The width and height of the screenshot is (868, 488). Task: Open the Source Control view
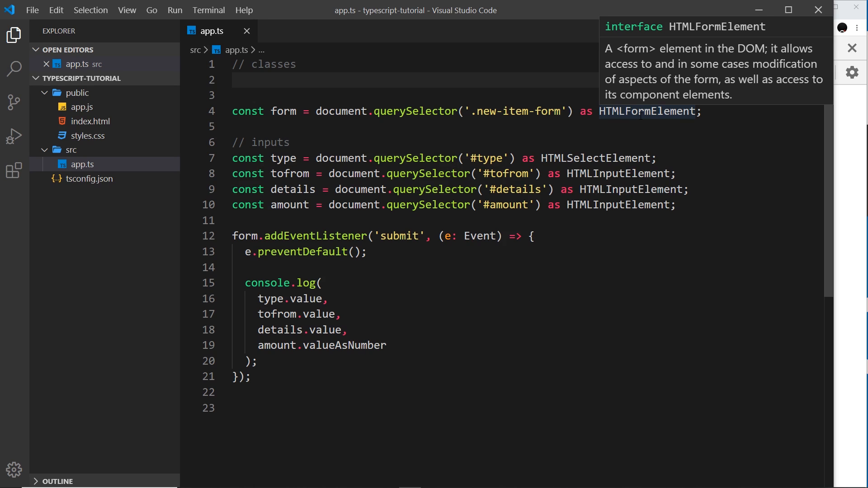pos(14,103)
